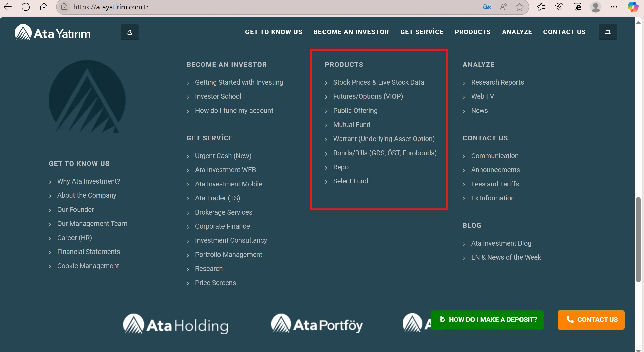Open Stock Prices & Live Stock Data
The image size is (644, 352).
(x=378, y=82)
